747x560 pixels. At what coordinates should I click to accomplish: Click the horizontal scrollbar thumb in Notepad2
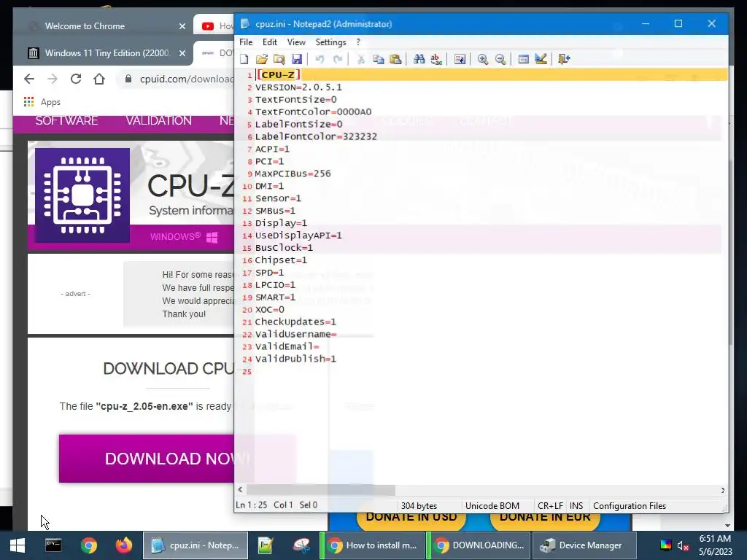pos(321,490)
